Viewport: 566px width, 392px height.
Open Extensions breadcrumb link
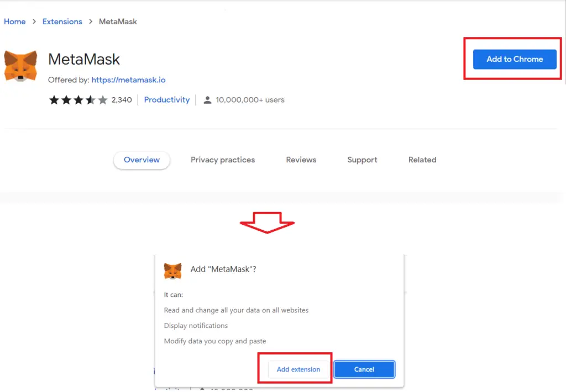click(x=62, y=22)
